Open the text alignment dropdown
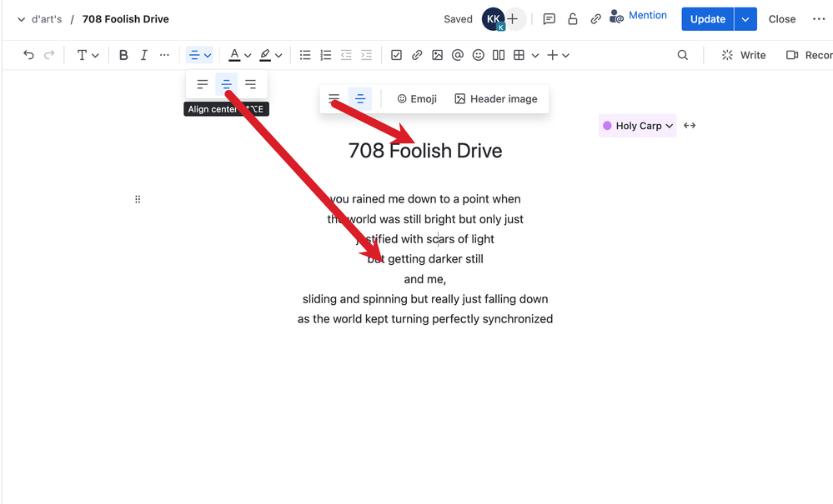This screenshot has height=504, width=833. (200, 55)
